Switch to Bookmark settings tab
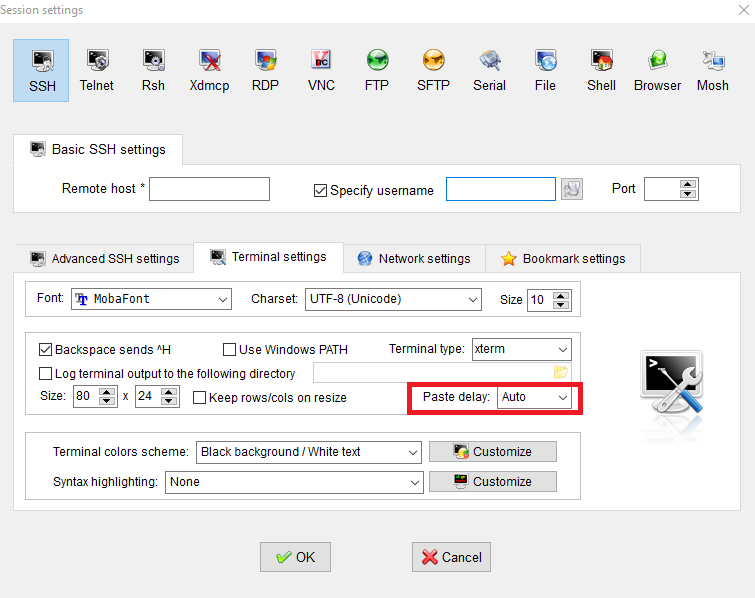The height and width of the screenshot is (598, 755). click(x=563, y=259)
